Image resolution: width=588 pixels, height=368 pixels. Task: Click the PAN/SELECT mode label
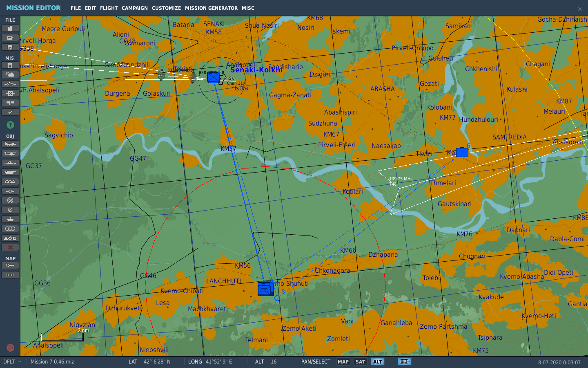point(316,361)
